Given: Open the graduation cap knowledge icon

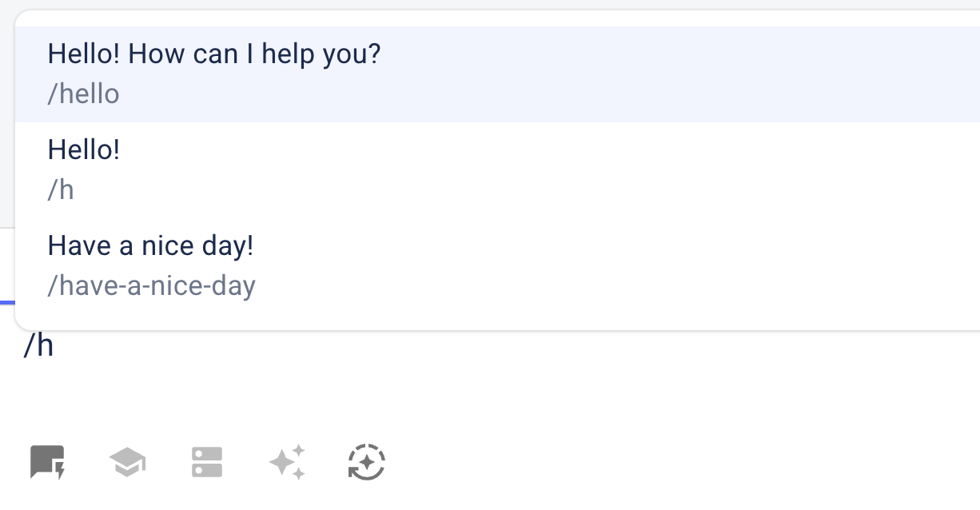Looking at the screenshot, I should point(127,462).
